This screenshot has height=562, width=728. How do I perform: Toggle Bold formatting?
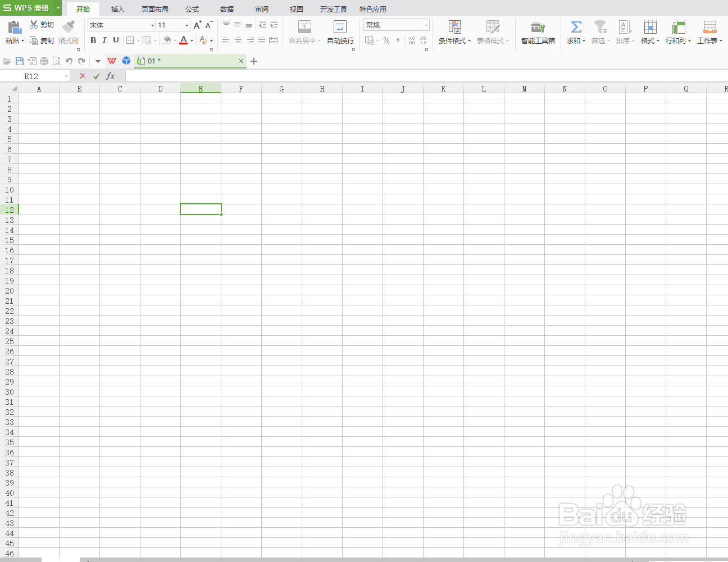[93, 40]
